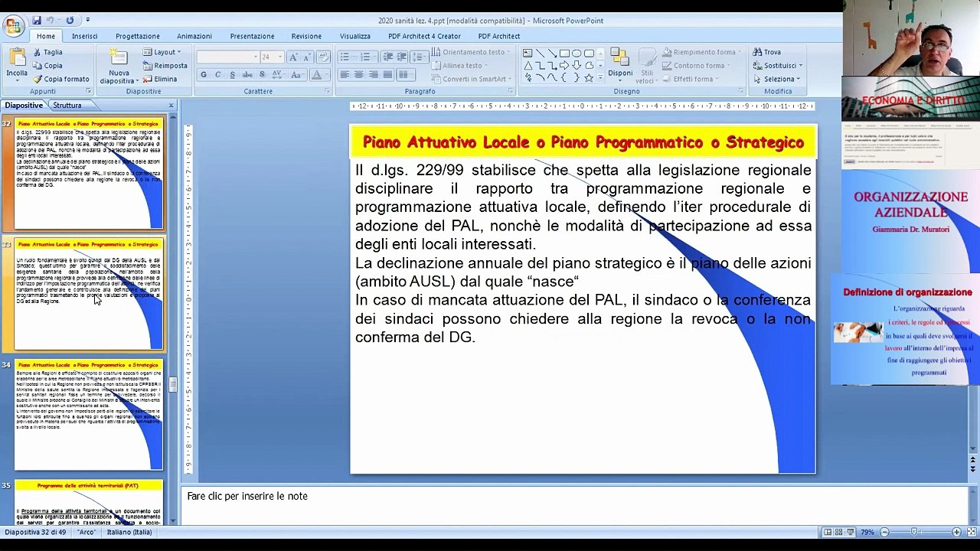The width and height of the screenshot is (980, 551).
Task: Decrease the font size
Action: click(x=306, y=57)
